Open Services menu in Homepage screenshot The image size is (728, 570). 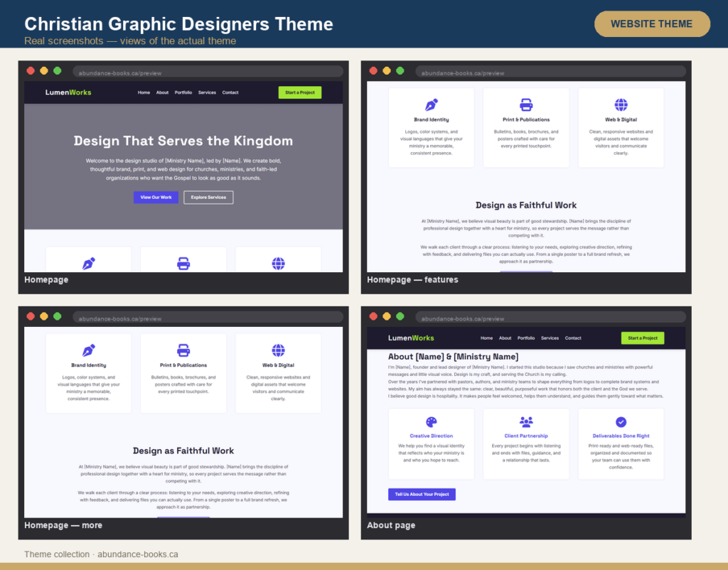(207, 92)
